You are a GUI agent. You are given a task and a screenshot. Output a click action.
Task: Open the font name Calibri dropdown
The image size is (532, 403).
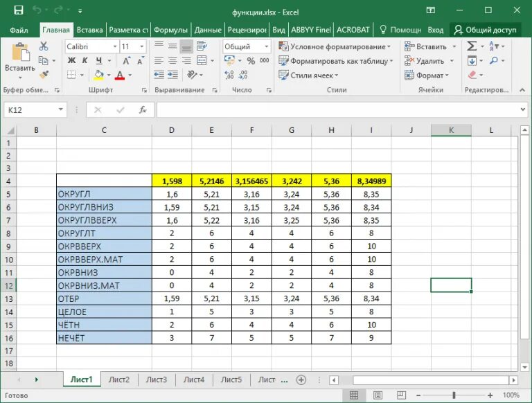115,46
